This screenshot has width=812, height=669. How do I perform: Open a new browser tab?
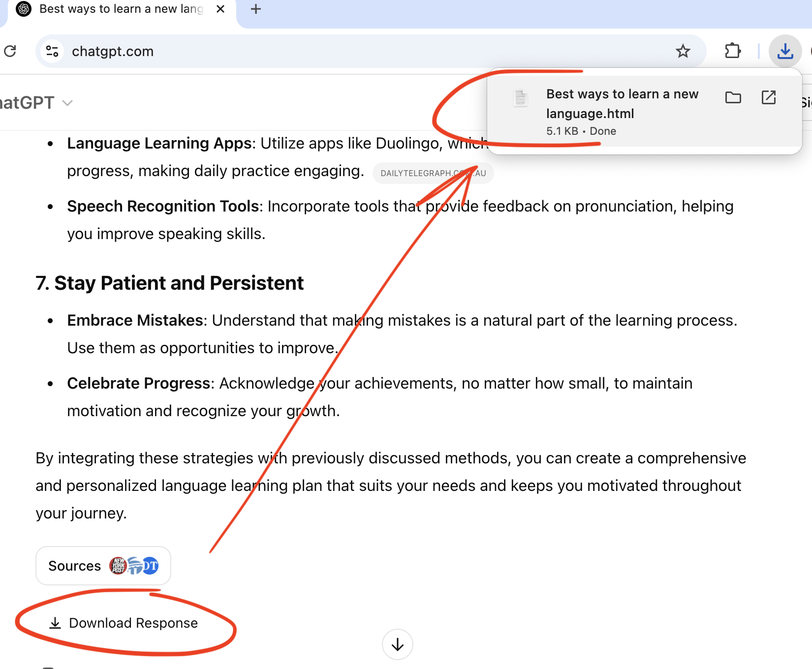pyautogui.click(x=256, y=9)
